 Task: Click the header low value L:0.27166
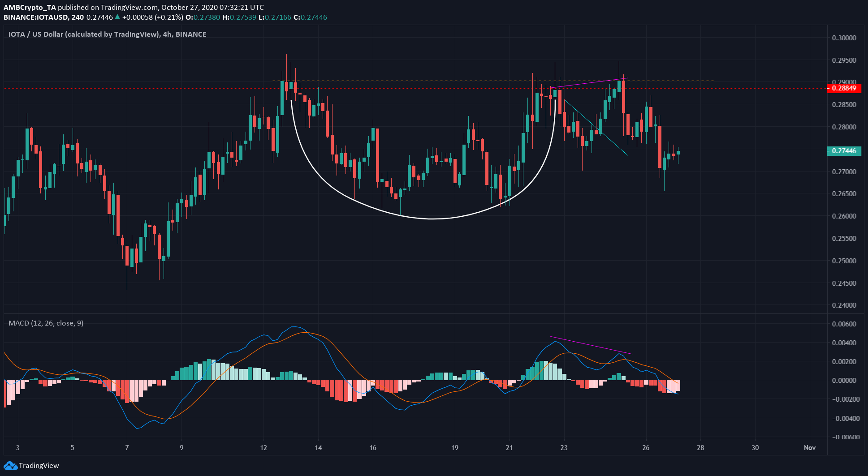coord(275,17)
